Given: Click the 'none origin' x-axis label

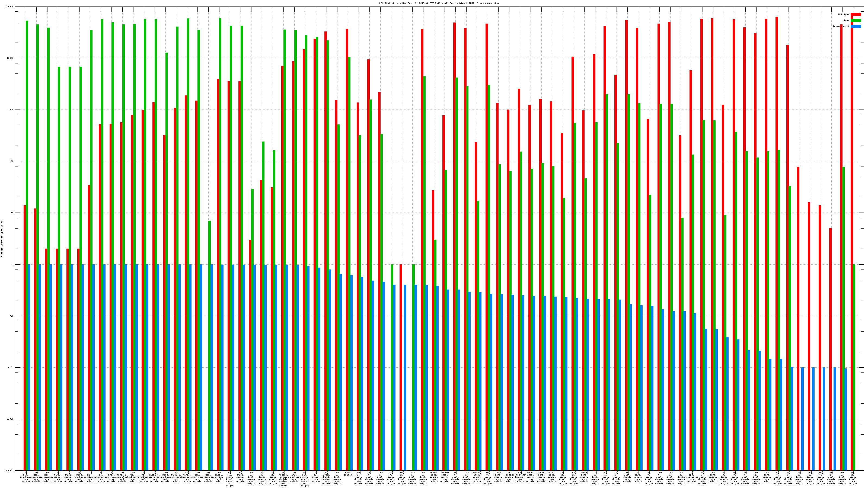Looking at the screenshot, I should 348,474.
